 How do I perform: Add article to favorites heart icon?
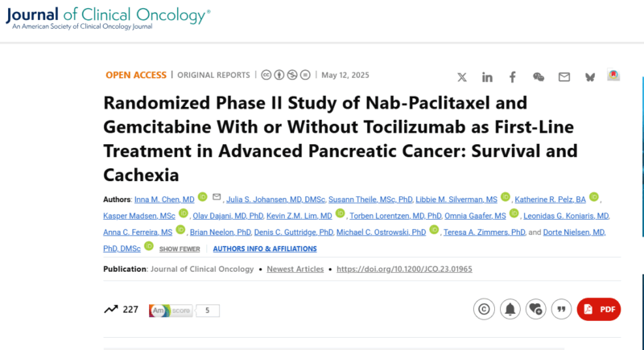pyautogui.click(x=535, y=309)
